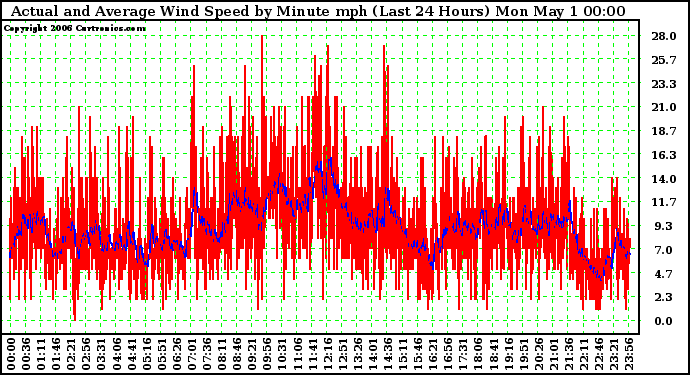Click the 07:36 time axis label
The height and width of the screenshot is (375, 690).
pyautogui.click(x=206, y=354)
